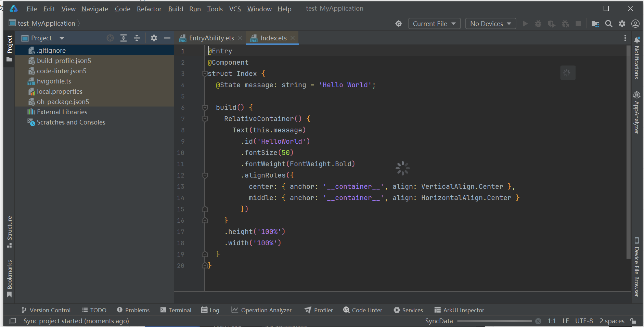Collapse the build() code fold marker
The image size is (644, 327).
(205, 108)
